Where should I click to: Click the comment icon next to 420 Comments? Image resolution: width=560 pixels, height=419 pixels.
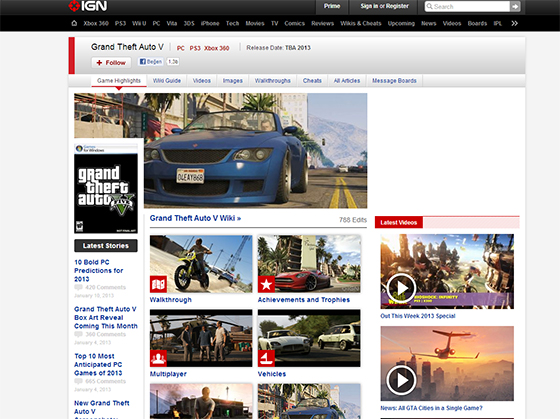coord(78,287)
